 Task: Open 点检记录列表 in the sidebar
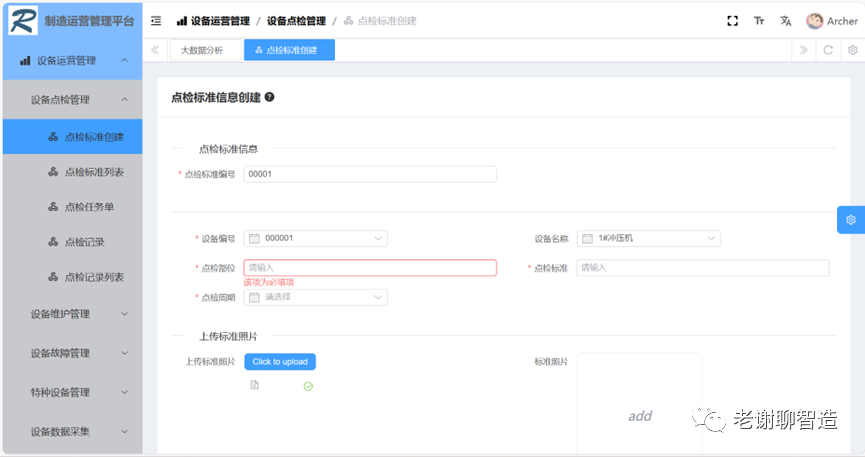point(72,277)
